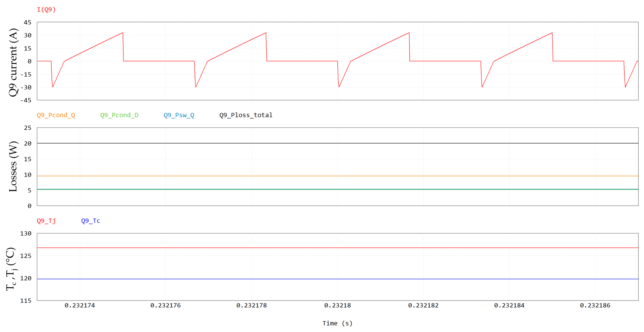Click the 45 label on current axis
This screenshot has width=644, height=332.
27,23
